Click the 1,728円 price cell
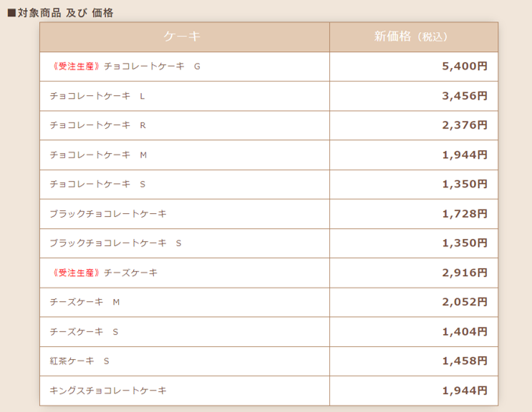 tap(464, 214)
